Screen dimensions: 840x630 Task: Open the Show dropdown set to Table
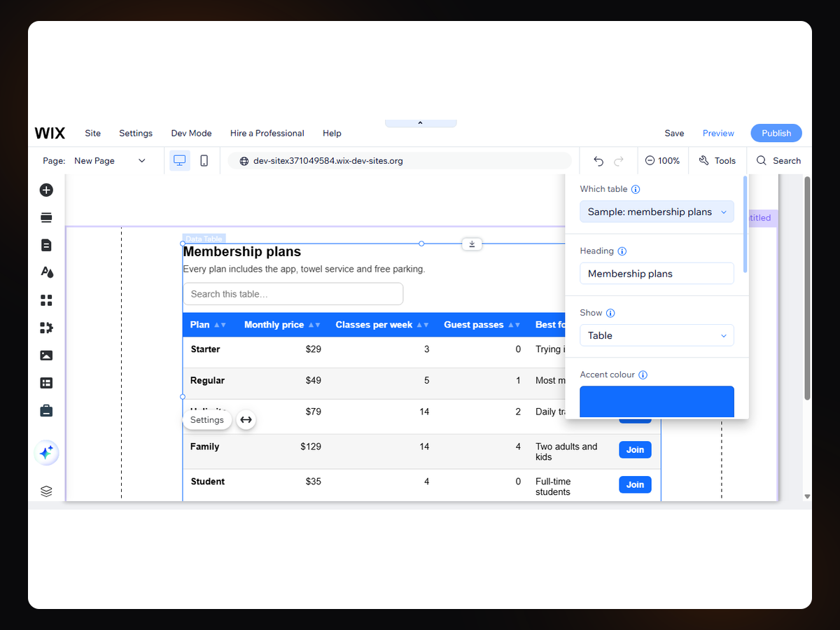click(657, 335)
